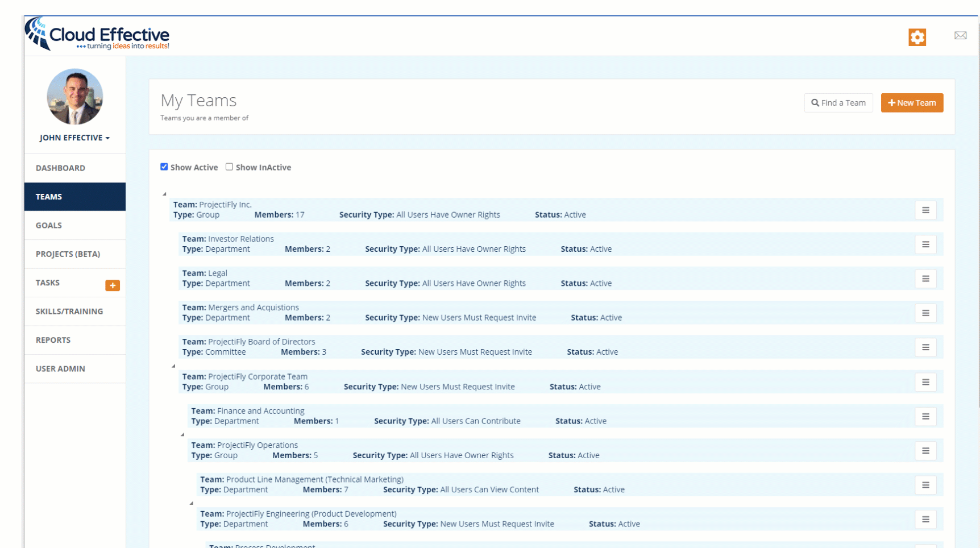Select the John Effective profile photo
Image resolution: width=980 pixels, height=548 pixels.
coord(74,97)
